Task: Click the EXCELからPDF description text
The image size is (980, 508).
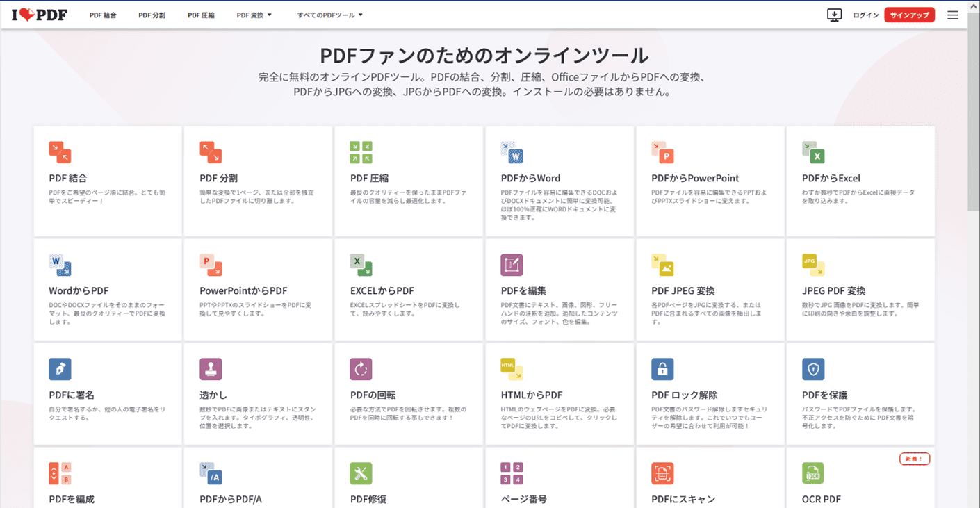Action: coord(405,309)
